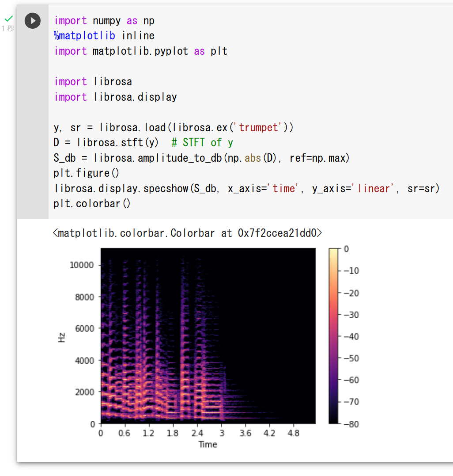Click the 2.4 x-axis tick label
This screenshot has width=453, height=476.
197,433
